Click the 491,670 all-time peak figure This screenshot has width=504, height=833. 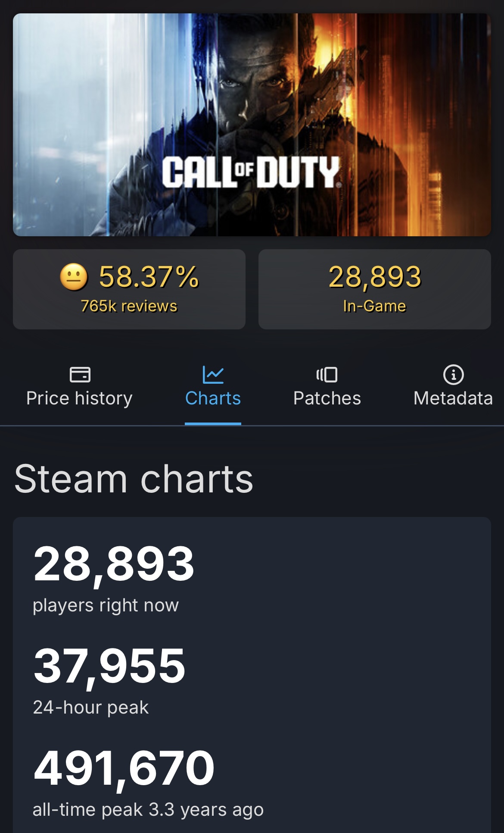124,768
